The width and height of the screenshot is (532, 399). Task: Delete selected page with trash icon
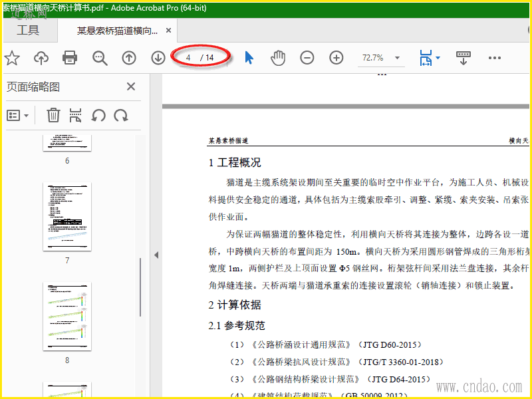(53, 115)
